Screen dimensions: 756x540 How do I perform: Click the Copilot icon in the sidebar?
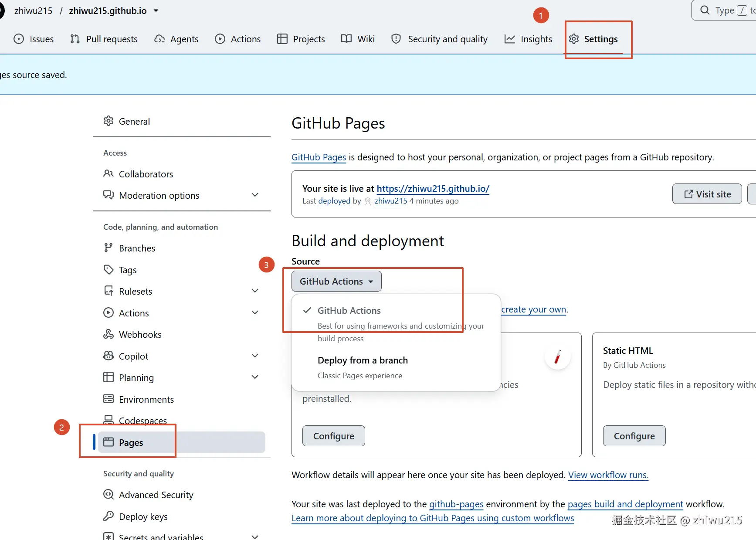(x=108, y=356)
